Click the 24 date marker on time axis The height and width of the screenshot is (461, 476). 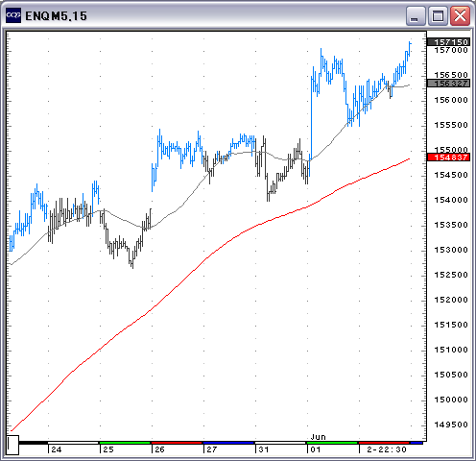click(57, 449)
